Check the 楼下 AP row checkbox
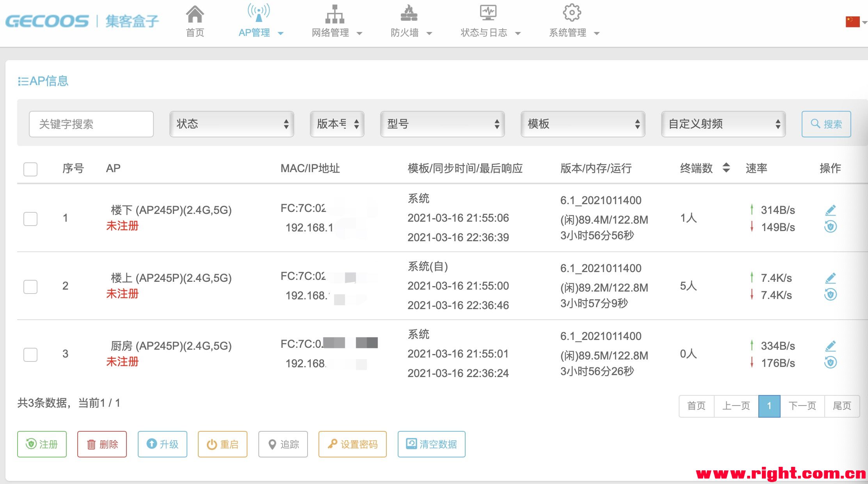 click(30, 219)
